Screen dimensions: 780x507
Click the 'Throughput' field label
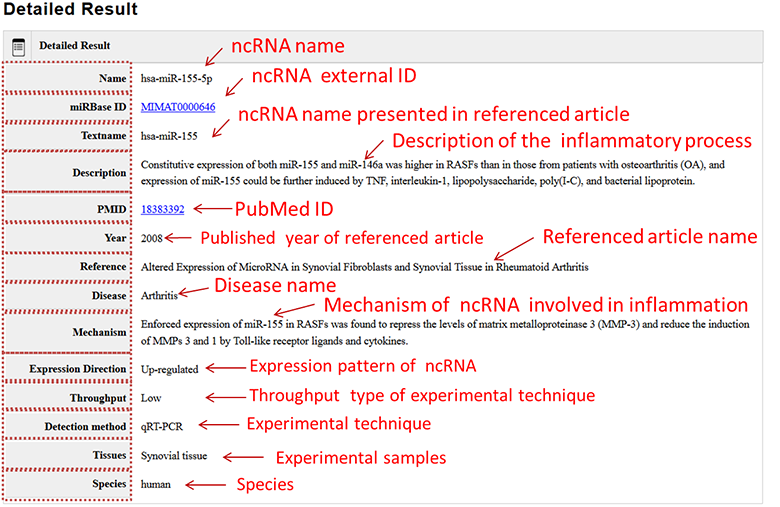click(98, 398)
